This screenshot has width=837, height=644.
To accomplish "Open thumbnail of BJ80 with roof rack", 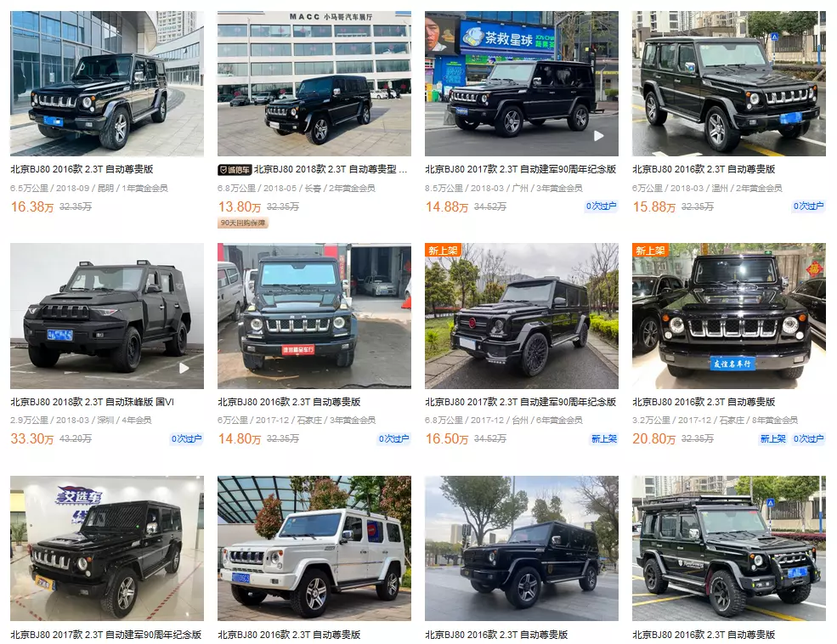I will pos(728,548).
